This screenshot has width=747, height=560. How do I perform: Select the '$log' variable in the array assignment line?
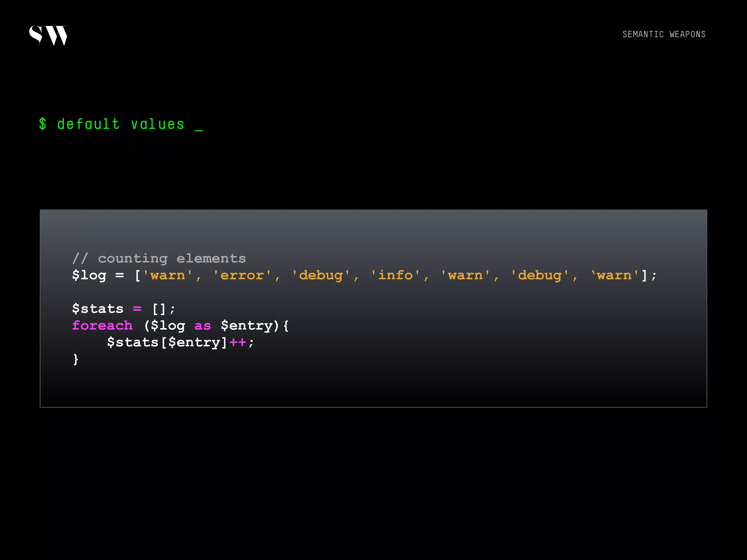click(x=89, y=275)
